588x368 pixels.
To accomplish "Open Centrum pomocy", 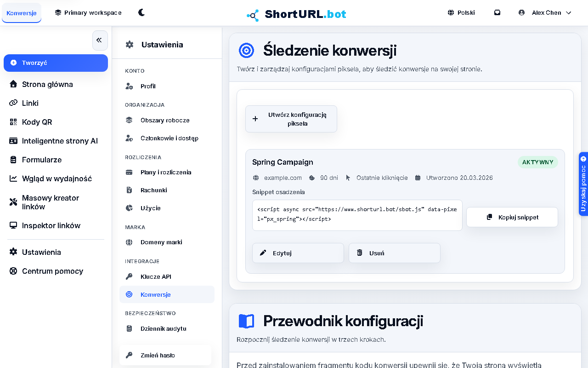I will [x=56, y=271].
